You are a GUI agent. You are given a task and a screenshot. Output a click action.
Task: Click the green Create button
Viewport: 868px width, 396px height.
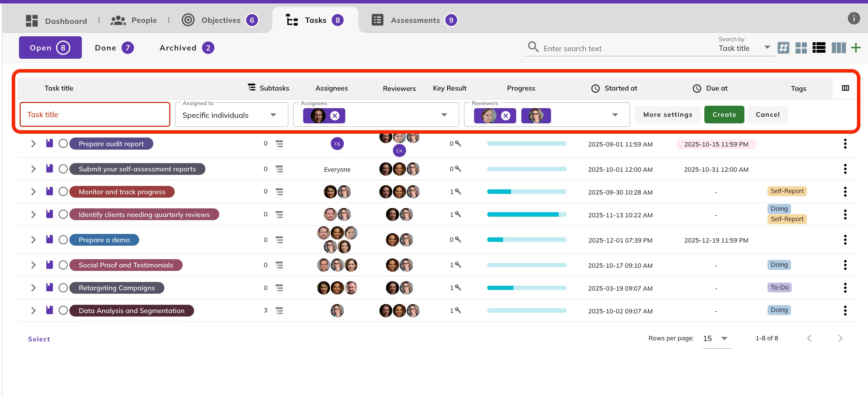click(x=724, y=115)
